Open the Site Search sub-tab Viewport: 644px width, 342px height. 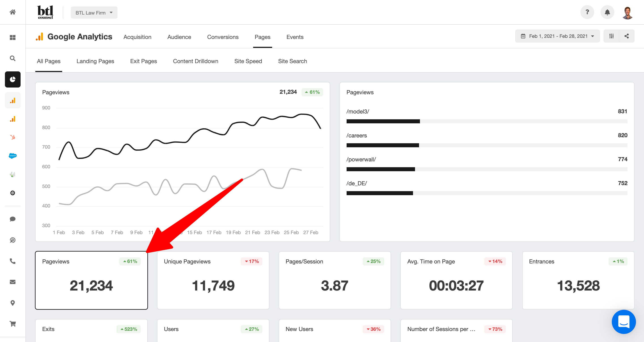pos(292,61)
